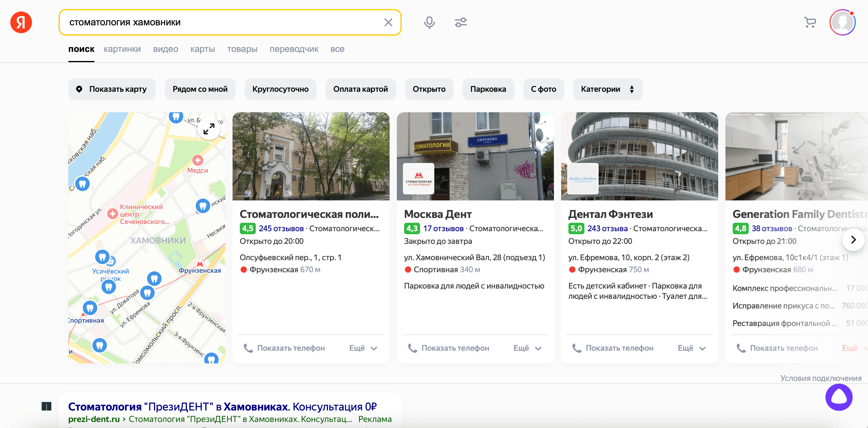Select the Медси clinic marker on map

(198, 160)
